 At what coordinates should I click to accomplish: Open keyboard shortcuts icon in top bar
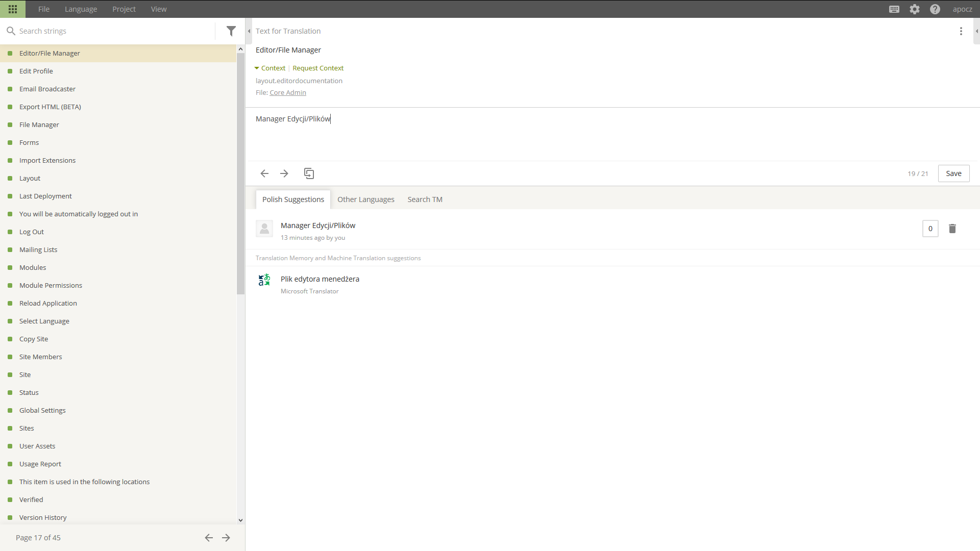(x=894, y=9)
